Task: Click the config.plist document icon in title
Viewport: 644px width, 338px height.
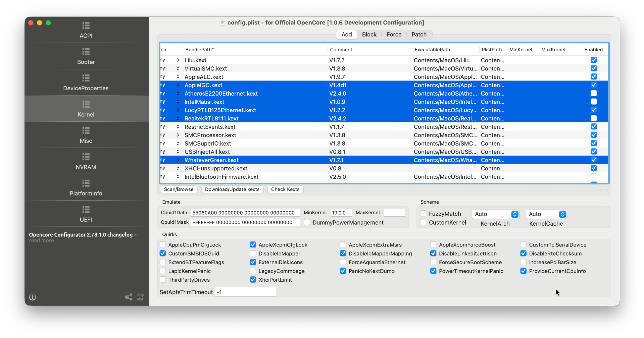Action: [x=222, y=22]
